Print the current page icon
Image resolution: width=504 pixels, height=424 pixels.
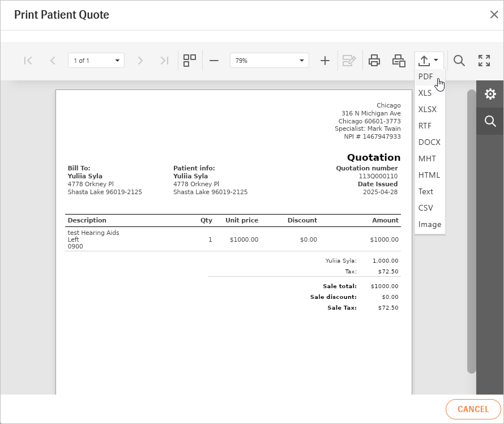(399, 61)
